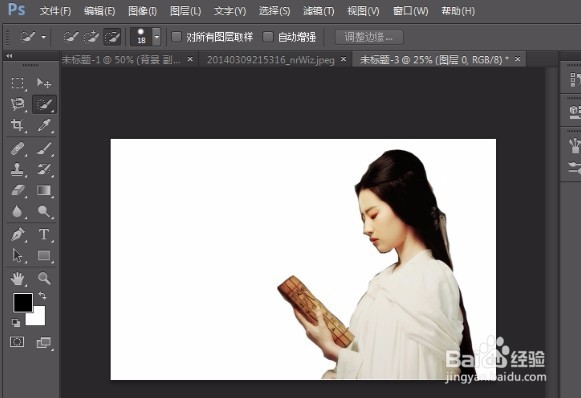
Task: Select the Rectangle shape tool
Action: pos(44,255)
